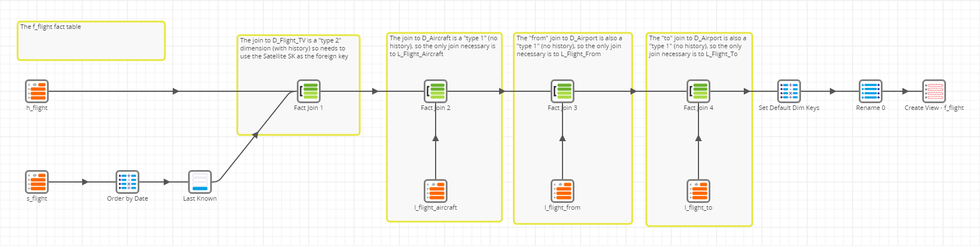Click the D_Aircraft type 1 join note text

pos(444,46)
